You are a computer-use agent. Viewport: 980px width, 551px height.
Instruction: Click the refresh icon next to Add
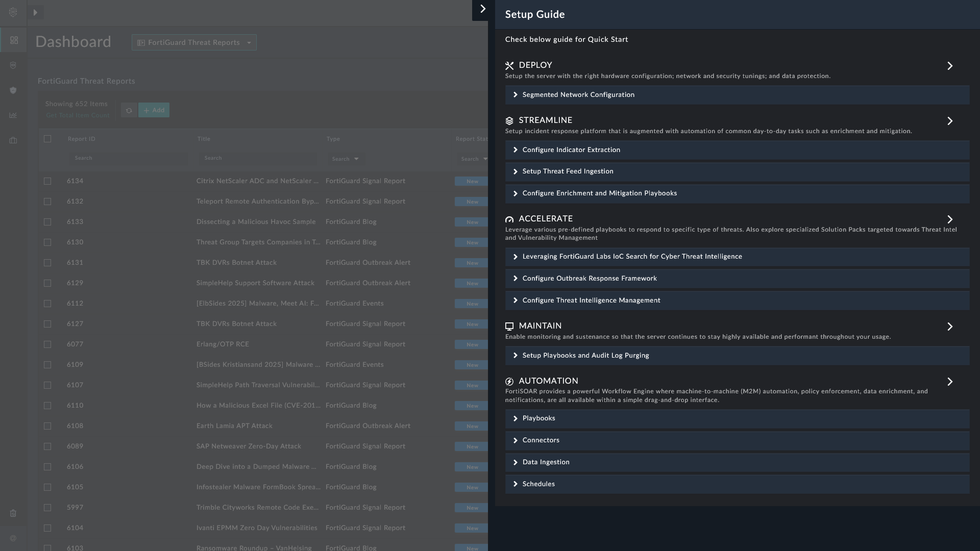pyautogui.click(x=129, y=110)
